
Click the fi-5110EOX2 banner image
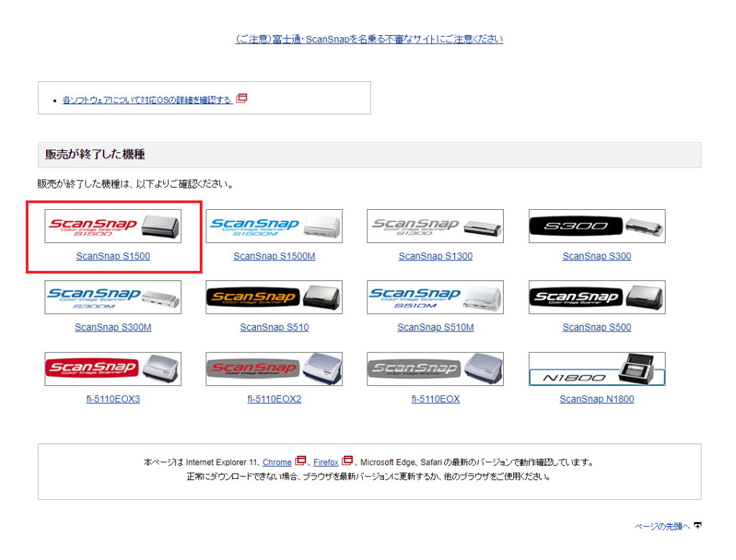(x=274, y=369)
